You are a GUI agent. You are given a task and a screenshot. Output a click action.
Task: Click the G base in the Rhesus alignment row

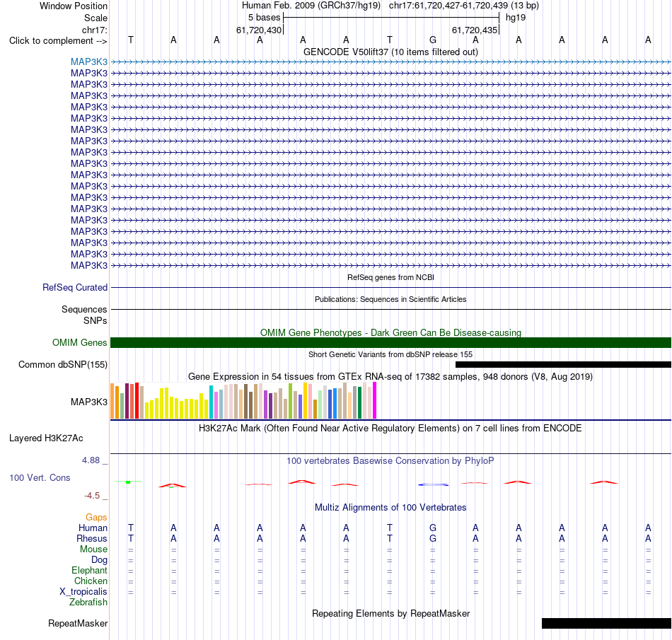pos(433,538)
